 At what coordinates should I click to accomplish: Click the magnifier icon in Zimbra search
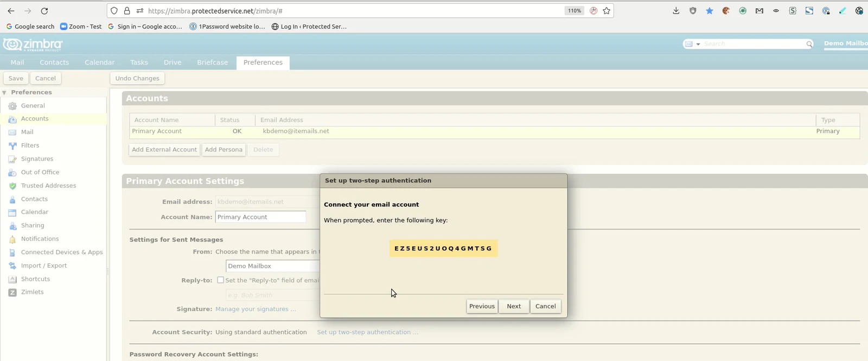[809, 44]
